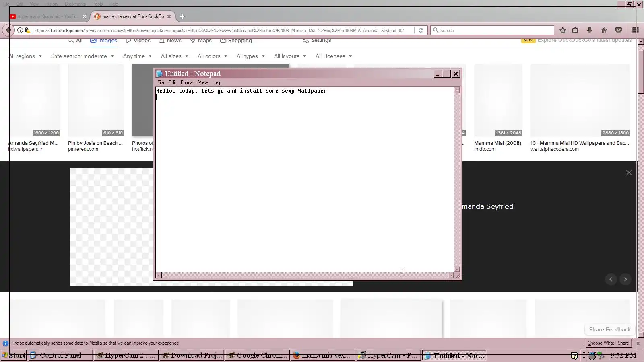Expand the All regions dropdown

click(x=25, y=56)
